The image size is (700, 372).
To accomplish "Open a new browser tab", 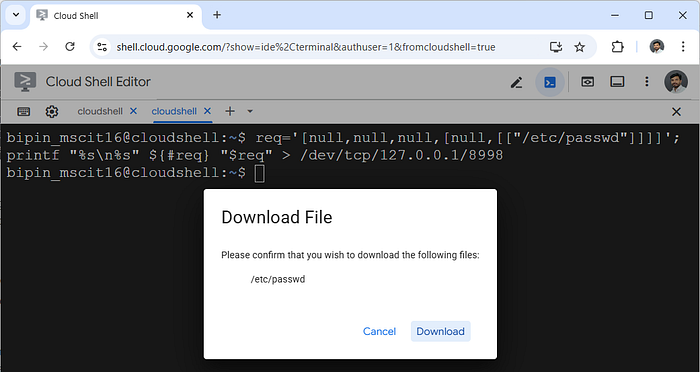I will [217, 15].
